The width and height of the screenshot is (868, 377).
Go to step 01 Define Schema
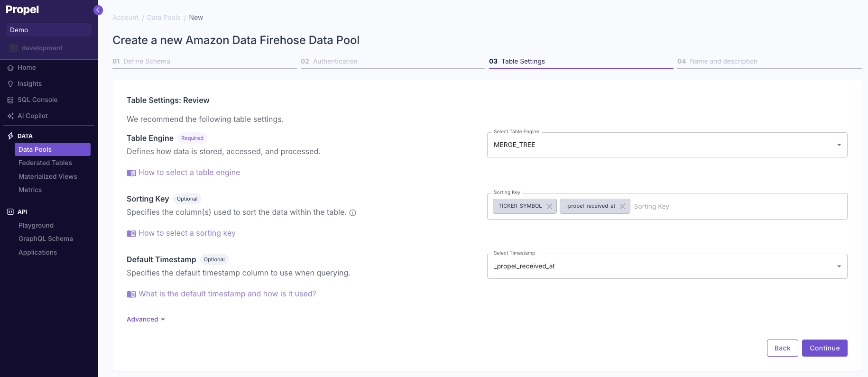[204, 62]
